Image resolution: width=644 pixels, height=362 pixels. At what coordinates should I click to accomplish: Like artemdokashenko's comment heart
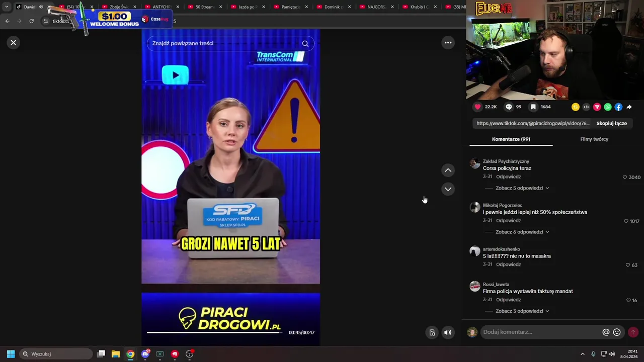[628, 264]
